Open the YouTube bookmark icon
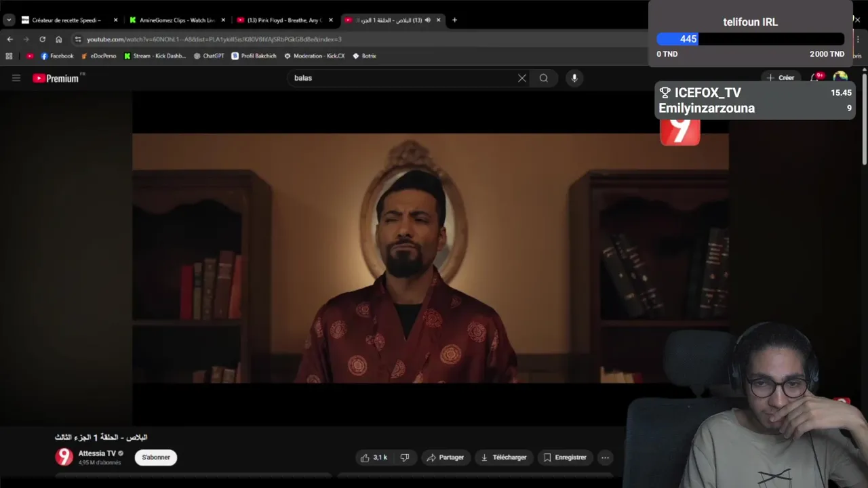This screenshot has width=868, height=488. coord(30,56)
